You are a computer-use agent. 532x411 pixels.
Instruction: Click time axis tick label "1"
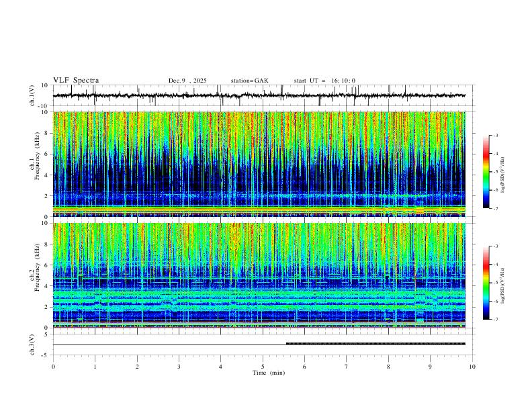click(x=95, y=367)
